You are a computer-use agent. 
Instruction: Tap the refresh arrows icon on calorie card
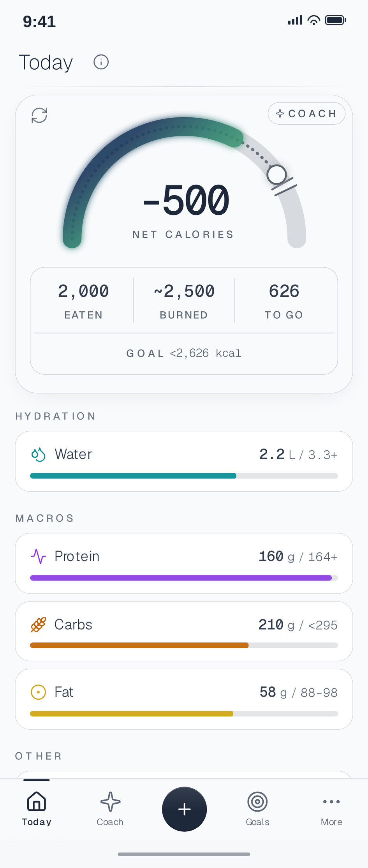pyautogui.click(x=39, y=115)
